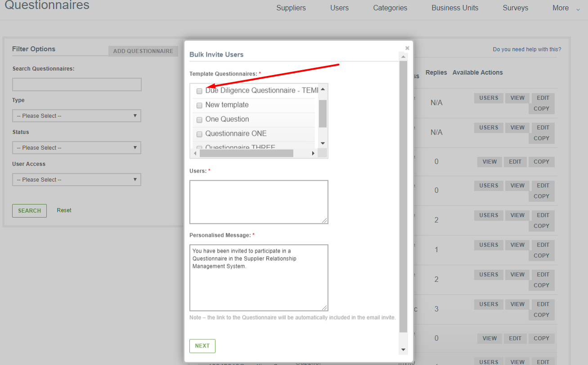
Task: Open 'Do you need help with this?' link
Action: (x=527, y=49)
